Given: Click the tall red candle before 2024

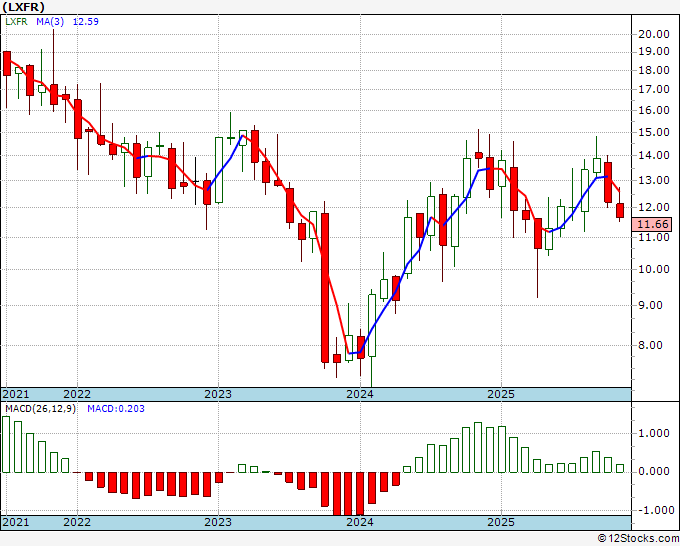Looking at the screenshot, I should 325,287.
